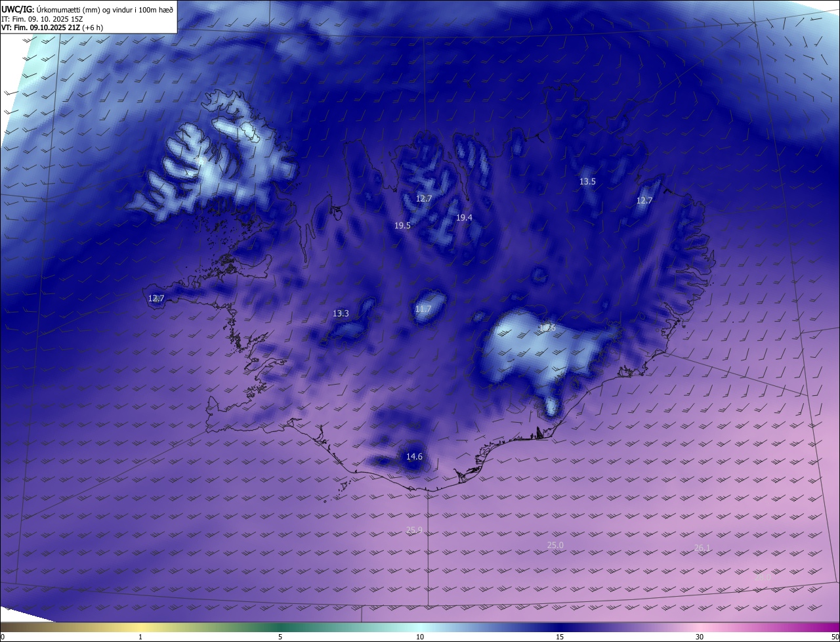Click the 13.3 precipitation value label
Screen dimensions: 840x642
341,314
